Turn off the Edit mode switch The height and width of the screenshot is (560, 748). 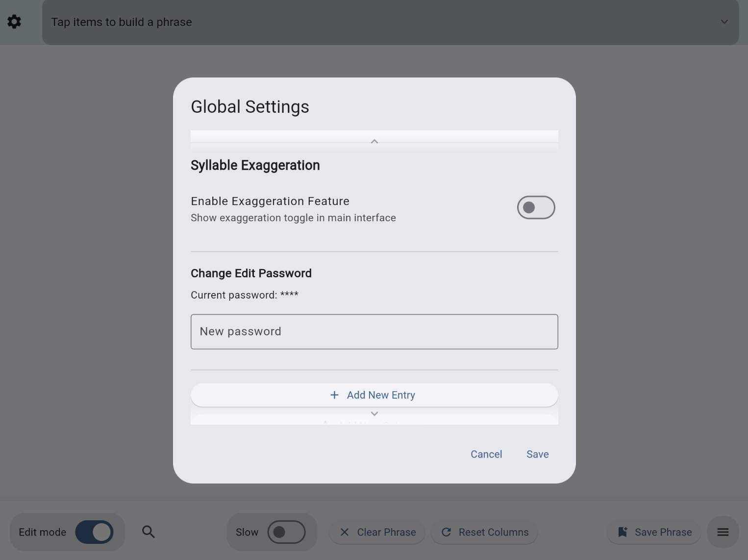coord(94,532)
